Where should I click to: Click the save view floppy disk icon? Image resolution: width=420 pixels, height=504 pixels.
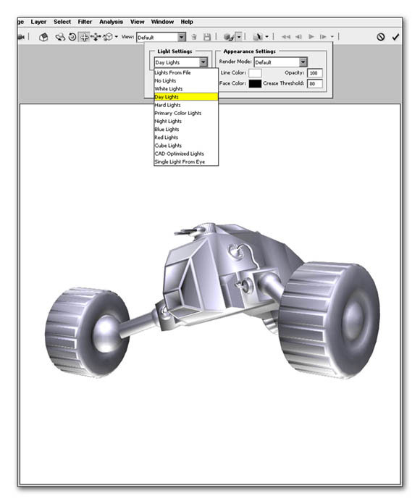point(207,37)
